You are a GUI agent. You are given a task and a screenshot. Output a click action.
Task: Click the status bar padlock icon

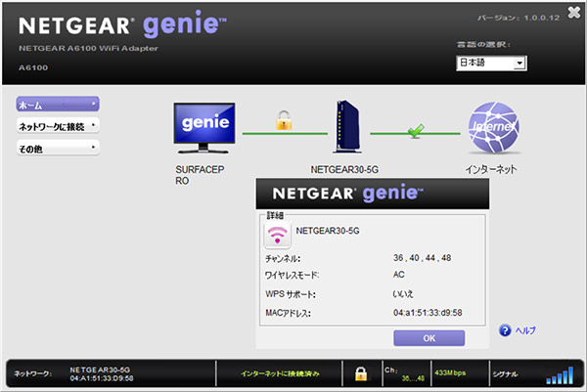point(360,373)
